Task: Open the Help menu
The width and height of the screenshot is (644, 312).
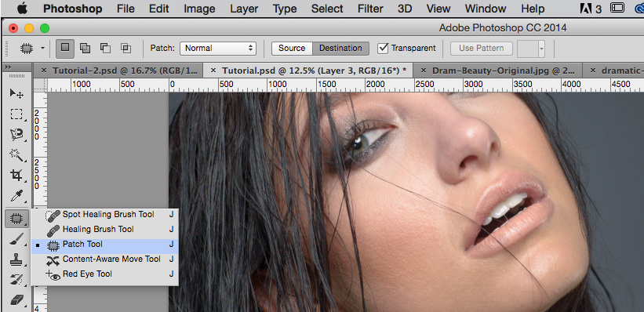Action: [533, 9]
